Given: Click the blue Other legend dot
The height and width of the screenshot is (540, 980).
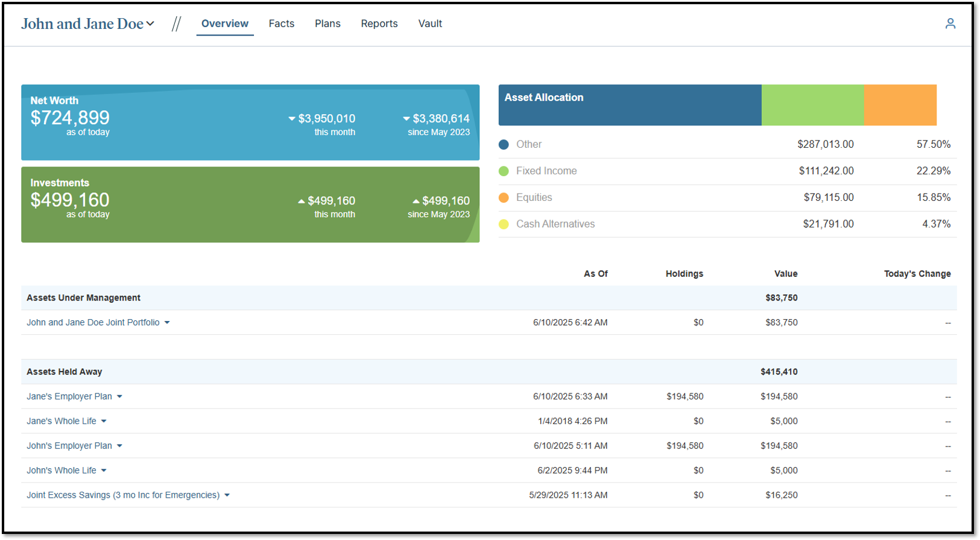Looking at the screenshot, I should click(504, 145).
